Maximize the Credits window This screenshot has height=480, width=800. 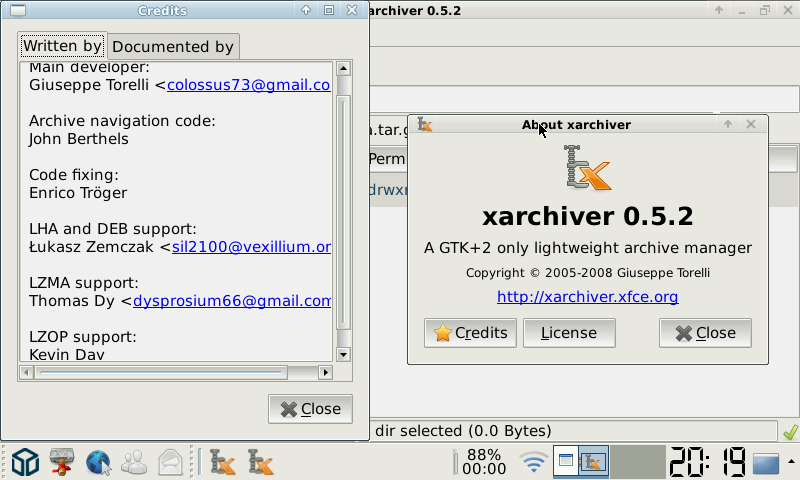[329, 10]
